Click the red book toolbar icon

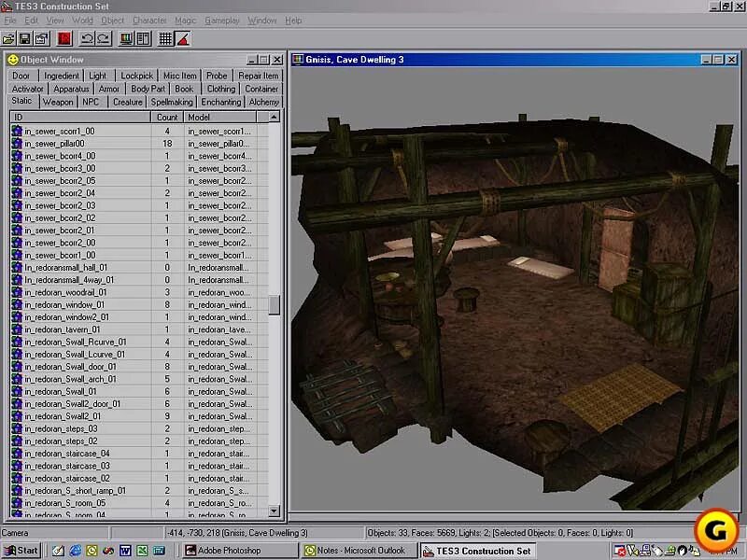point(64,38)
